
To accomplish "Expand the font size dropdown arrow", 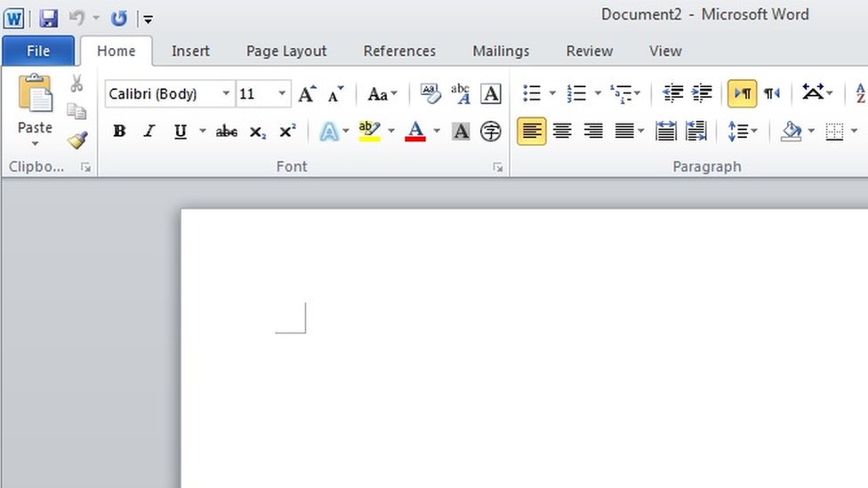I will tap(282, 93).
